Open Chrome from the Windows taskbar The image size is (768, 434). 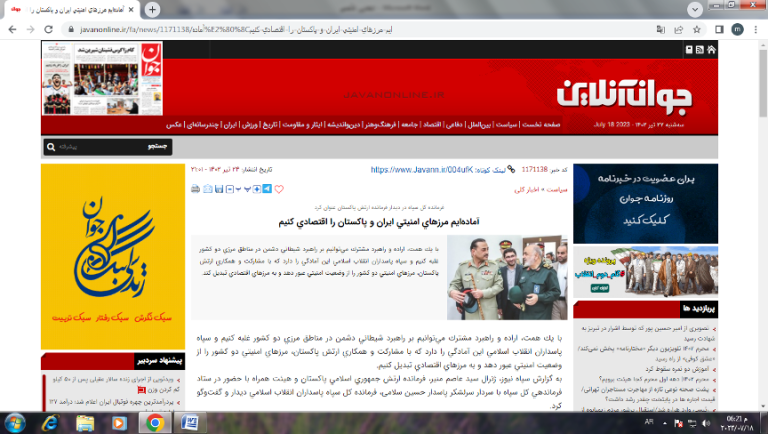tap(155, 422)
